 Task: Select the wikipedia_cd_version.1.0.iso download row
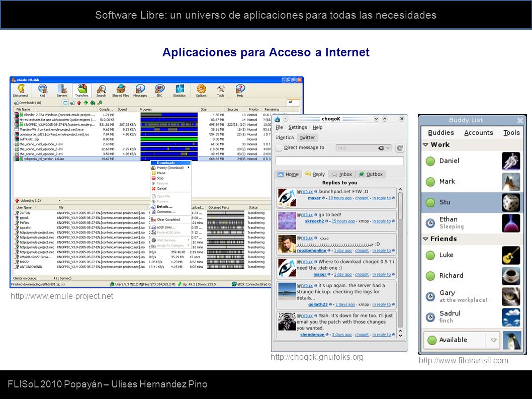(x=142, y=158)
